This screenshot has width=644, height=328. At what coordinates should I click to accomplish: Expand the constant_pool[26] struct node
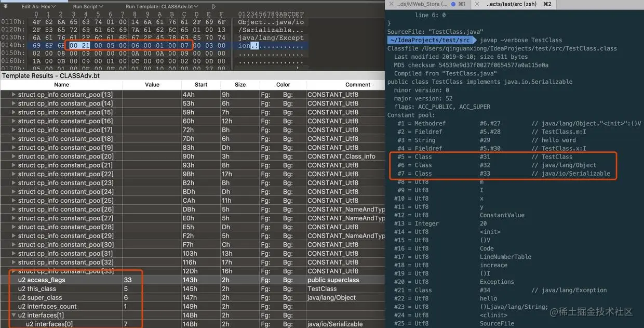click(14, 209)
